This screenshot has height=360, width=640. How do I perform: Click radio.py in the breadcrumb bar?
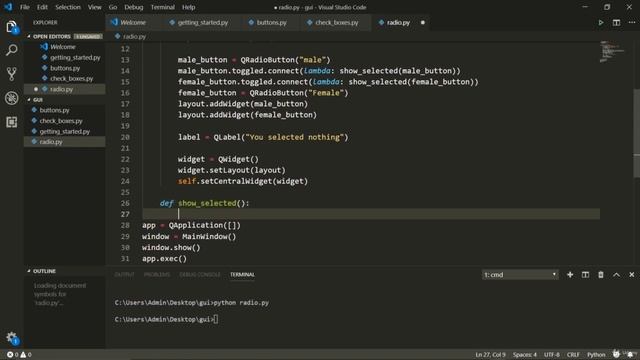pos(134,36)
